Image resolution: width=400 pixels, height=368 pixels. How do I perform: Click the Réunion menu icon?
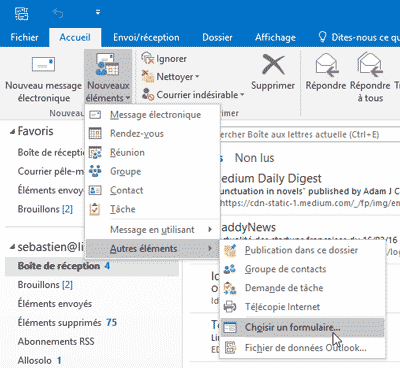coord(95,153)
